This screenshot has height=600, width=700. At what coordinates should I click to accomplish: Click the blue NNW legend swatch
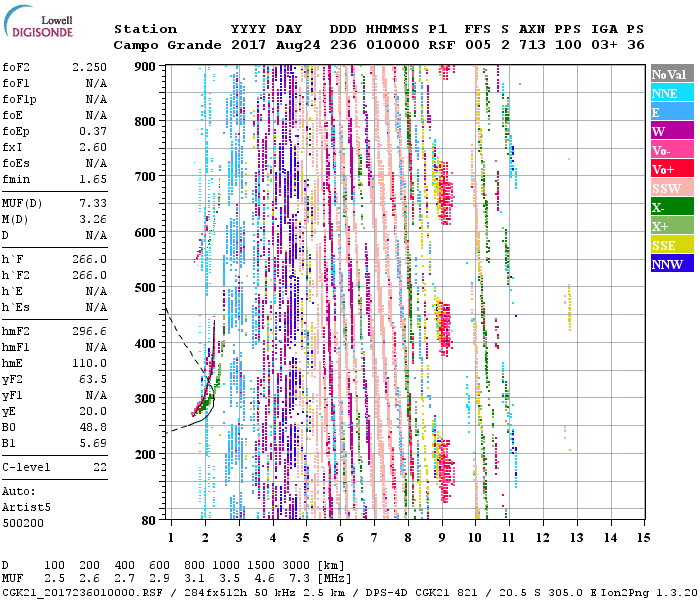click(x=670, y=264)
